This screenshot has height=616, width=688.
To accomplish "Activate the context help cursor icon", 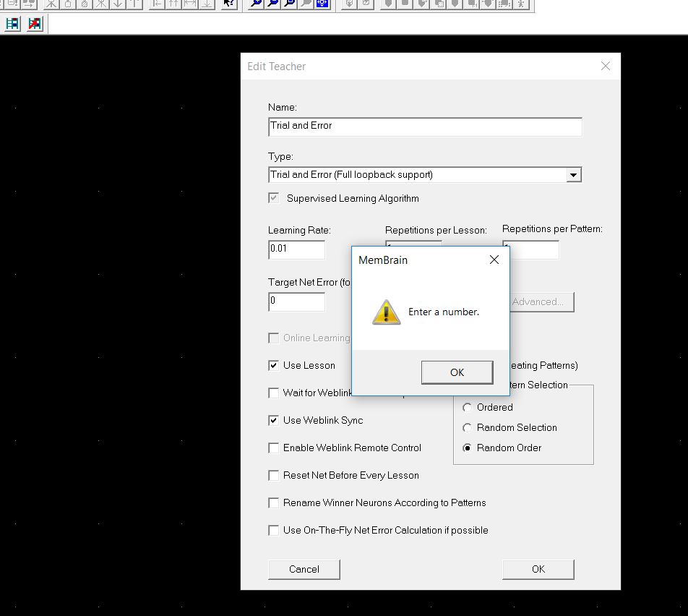I will coord(228,4).
